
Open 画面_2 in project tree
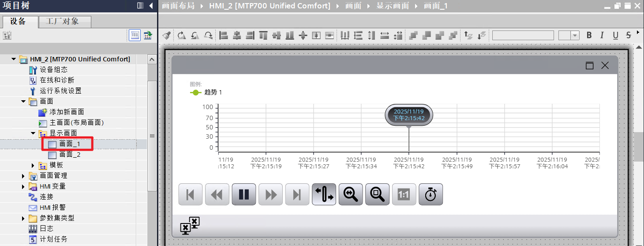[70, 155]
